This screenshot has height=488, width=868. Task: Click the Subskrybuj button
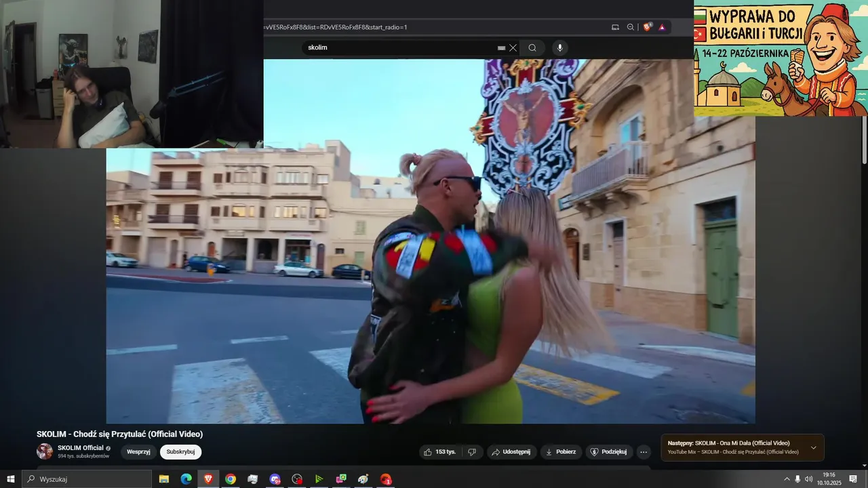pyautogui.click(x=180, y=452)
